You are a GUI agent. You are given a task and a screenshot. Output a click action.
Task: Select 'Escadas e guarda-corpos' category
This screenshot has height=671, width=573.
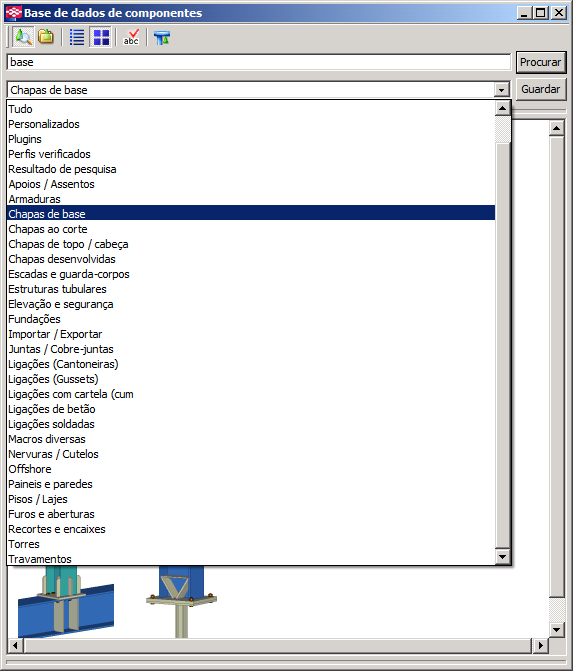click(251, 274)
